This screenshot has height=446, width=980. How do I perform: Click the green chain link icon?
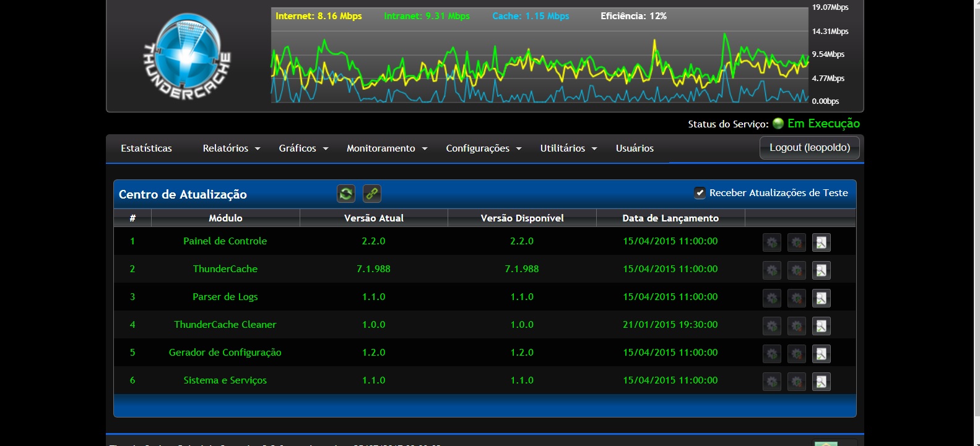pyautogui.click(x=371, y=194)
